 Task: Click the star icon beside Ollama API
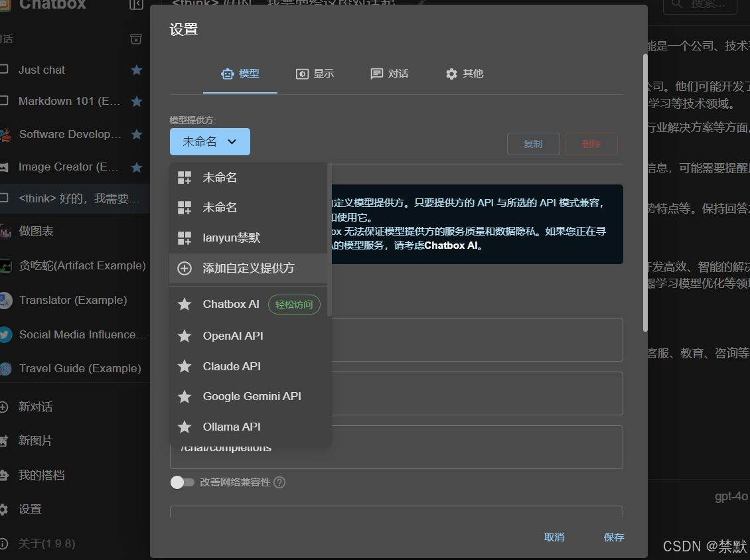click(x=185, y=427)
